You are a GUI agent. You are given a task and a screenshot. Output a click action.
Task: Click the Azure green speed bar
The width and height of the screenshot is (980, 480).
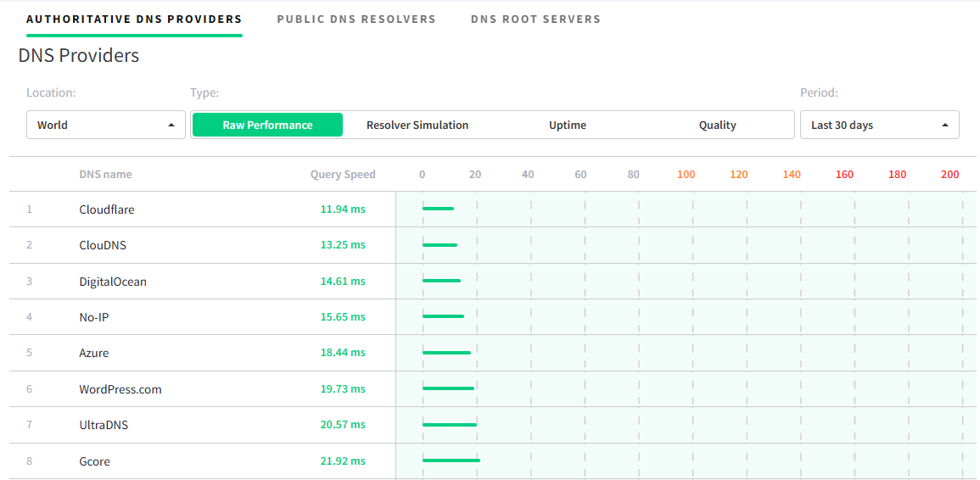(x=446, y=353)
